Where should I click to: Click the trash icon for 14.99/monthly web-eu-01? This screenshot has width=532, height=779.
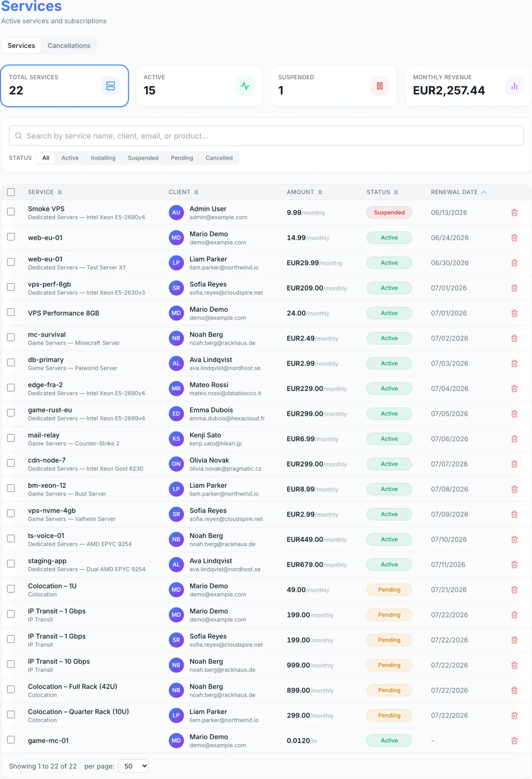[x=514, y=238]
